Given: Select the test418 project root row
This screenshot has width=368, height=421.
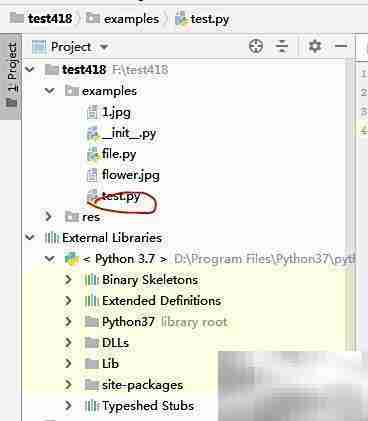Looking at the screenshot, I should (x=84, y=69).
